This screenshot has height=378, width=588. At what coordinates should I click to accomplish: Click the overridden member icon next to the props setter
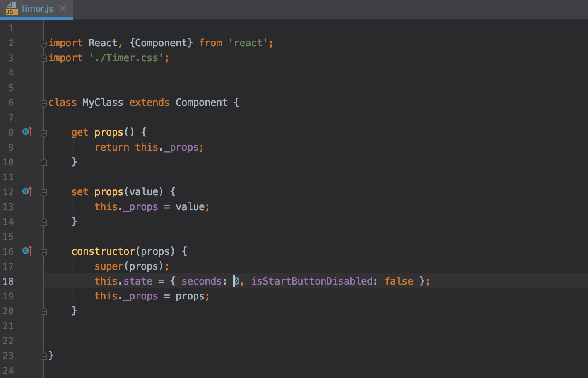point(27,191)
